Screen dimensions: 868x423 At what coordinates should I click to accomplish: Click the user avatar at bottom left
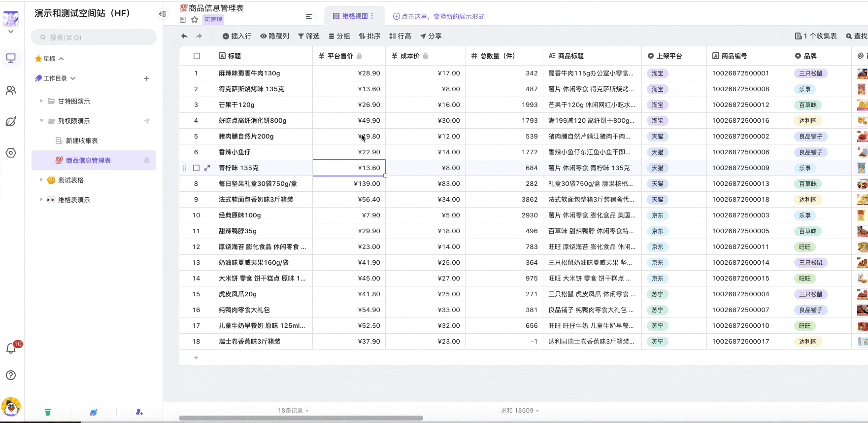coord(11,407)
